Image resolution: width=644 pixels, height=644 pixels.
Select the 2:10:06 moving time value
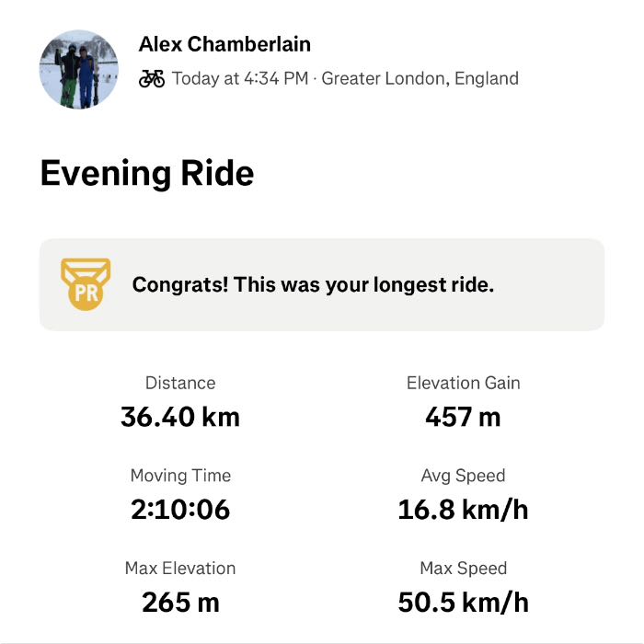[180, 510]
